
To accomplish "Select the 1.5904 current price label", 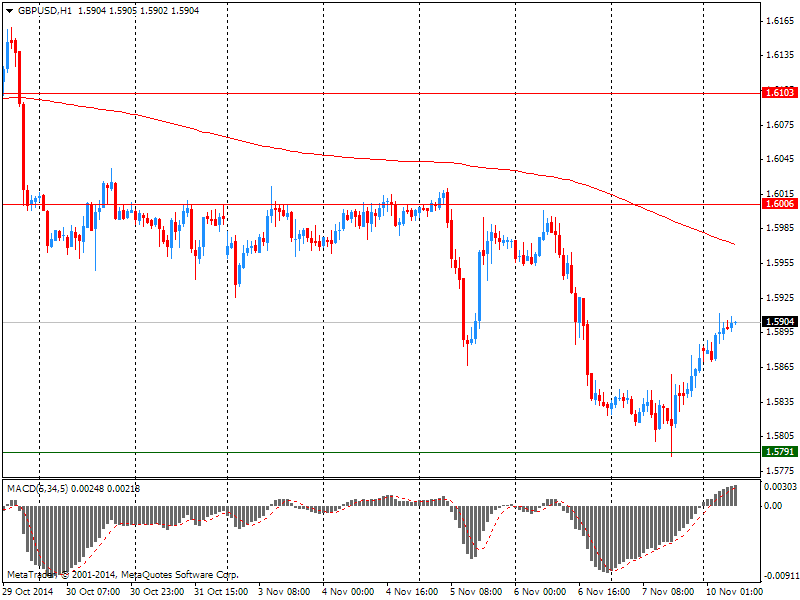I will (x=780, y=321).
